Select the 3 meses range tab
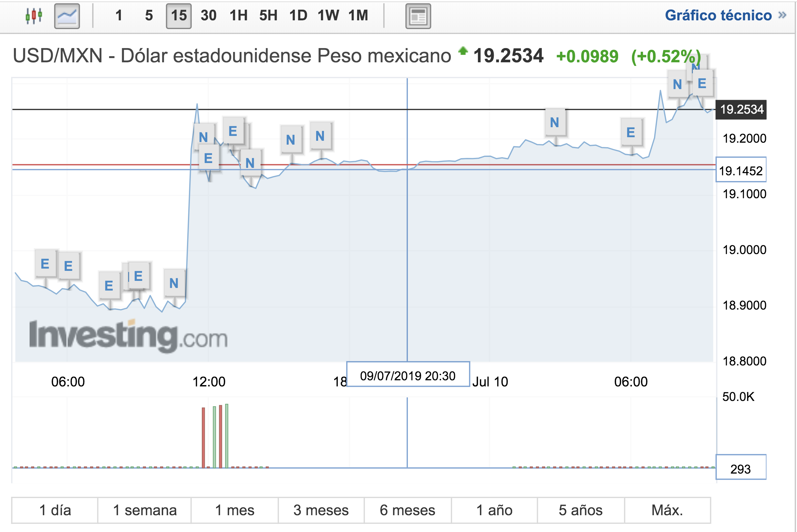The width and height of the screenshot is (797, 532). coord(321,510)
